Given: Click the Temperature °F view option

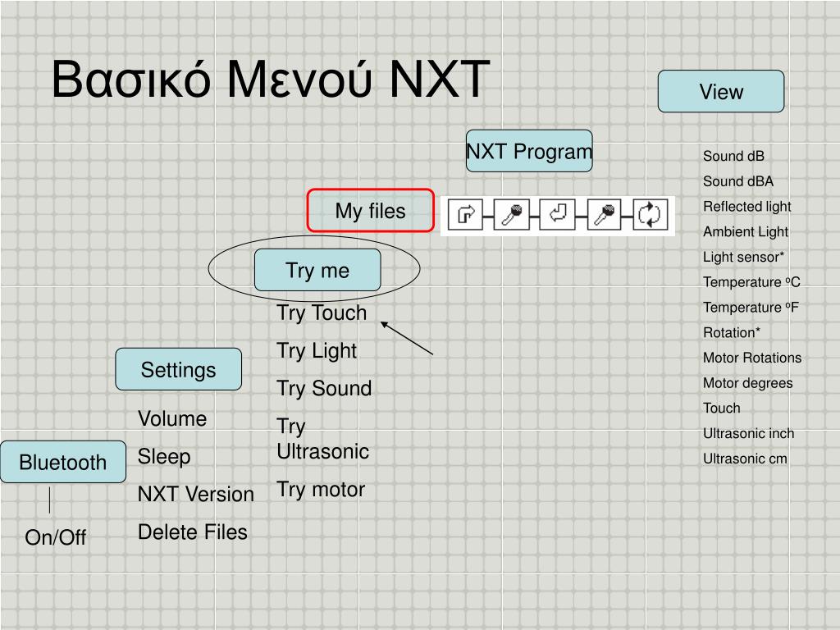Looking at the screenshot, I should pos(751,308).
